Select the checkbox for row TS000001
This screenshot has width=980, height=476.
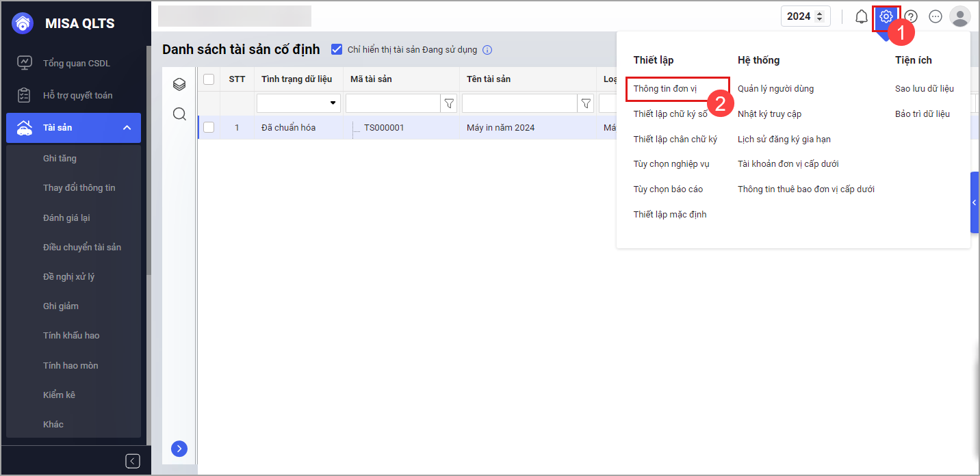pyautogui.click(x=209, y=127)
